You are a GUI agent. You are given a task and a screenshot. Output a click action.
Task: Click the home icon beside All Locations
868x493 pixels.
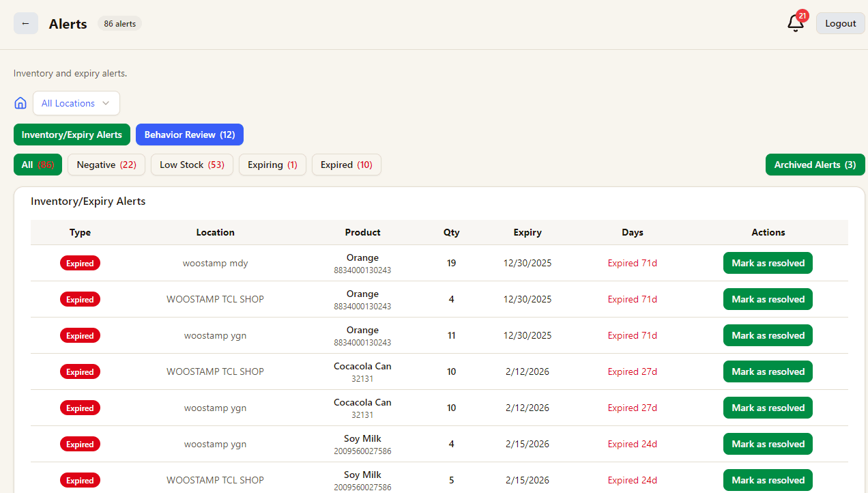[x=20, y=102]
